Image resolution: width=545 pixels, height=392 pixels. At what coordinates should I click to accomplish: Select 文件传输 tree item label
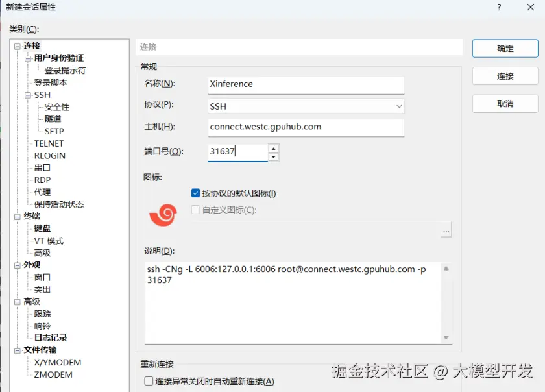[x=40, y=350]
